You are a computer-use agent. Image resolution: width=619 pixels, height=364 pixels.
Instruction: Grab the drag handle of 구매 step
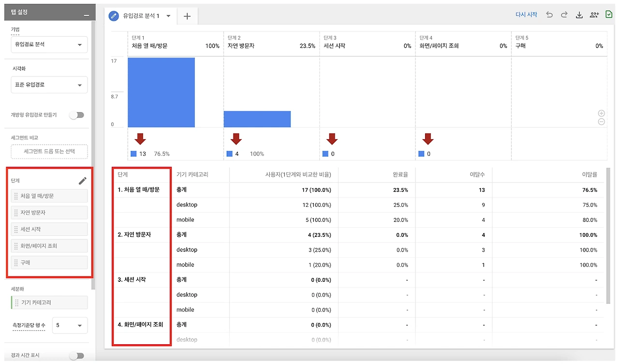pos(16,262)
